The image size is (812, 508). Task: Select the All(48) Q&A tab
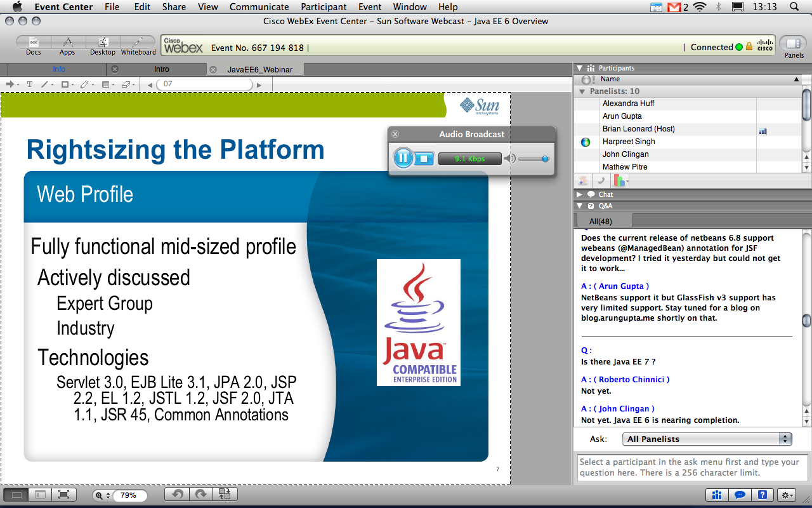(603, 221)
